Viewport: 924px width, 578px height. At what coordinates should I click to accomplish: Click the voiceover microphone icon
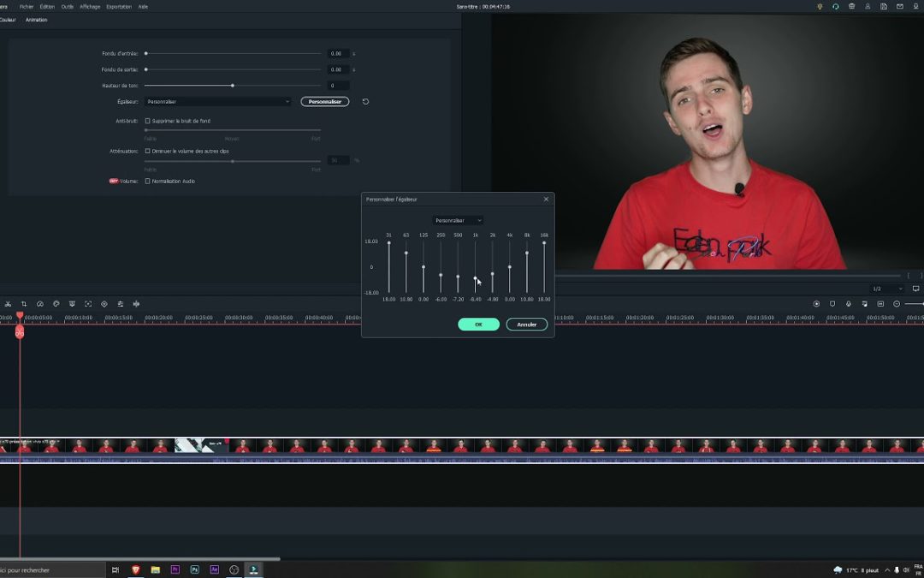[849, 304]
